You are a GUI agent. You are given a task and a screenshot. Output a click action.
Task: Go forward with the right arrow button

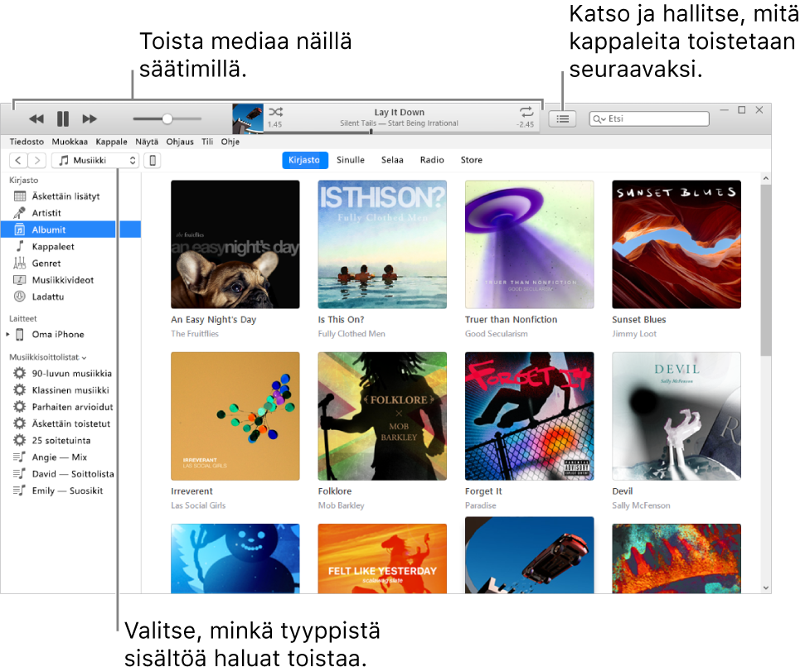coord(37,161)
